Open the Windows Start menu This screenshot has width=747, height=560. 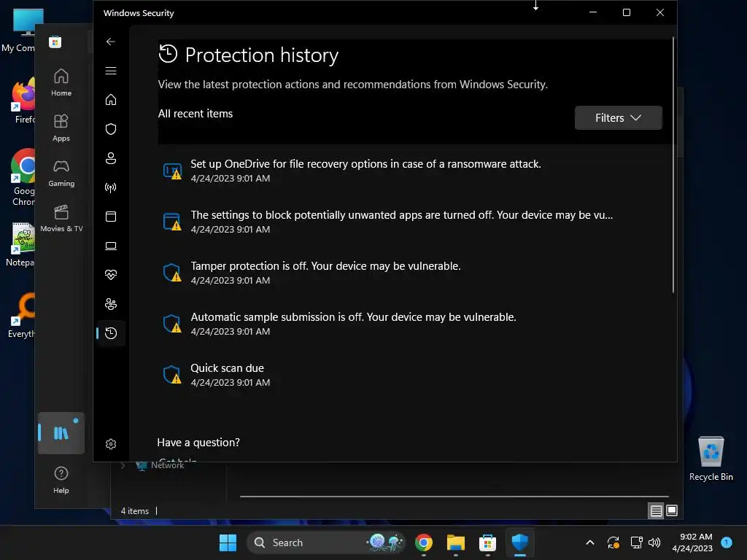228,542
